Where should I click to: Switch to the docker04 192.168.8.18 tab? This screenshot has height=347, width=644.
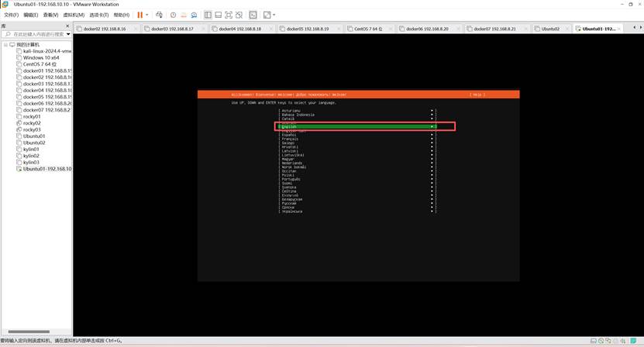[240, 29]
